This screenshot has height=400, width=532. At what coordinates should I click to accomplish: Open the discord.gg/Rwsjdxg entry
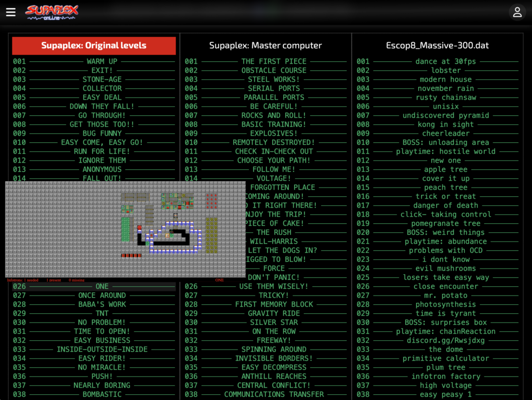coord(446,340)
